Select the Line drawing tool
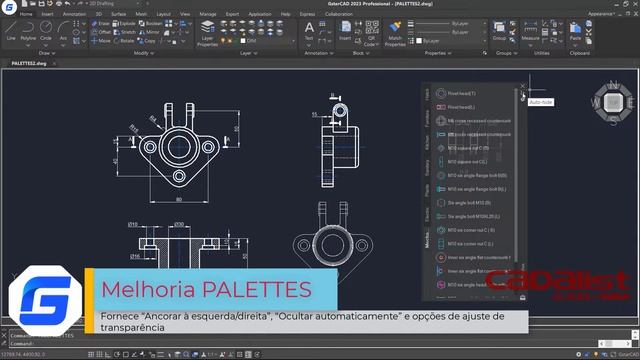 pos(11,31)
